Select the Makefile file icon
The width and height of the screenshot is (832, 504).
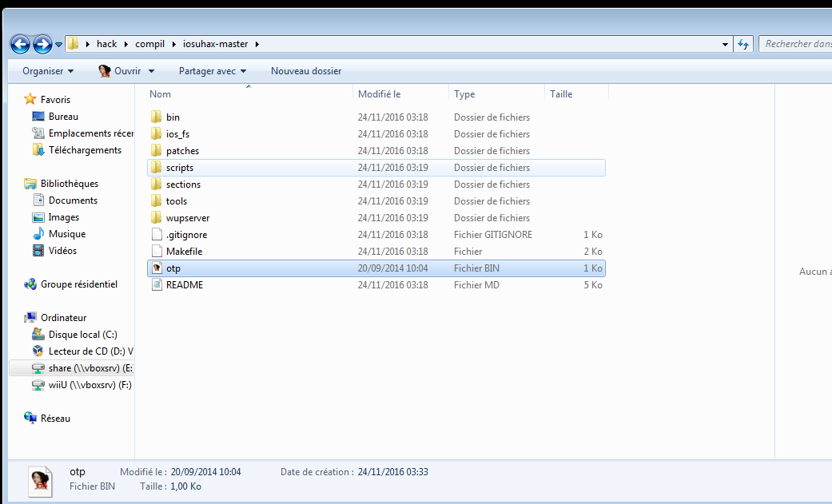tap(157, 252)
